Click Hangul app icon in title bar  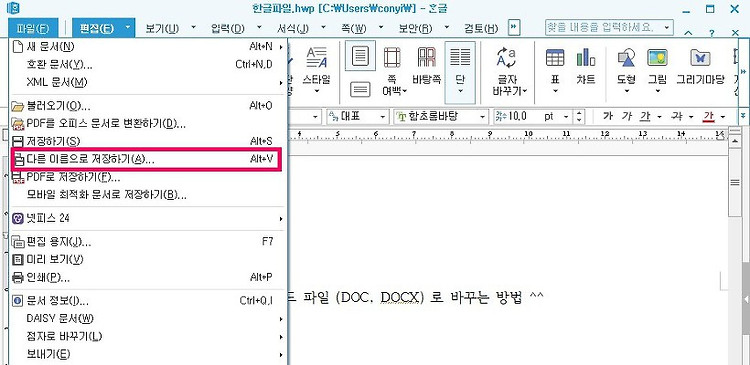[12, 7]
